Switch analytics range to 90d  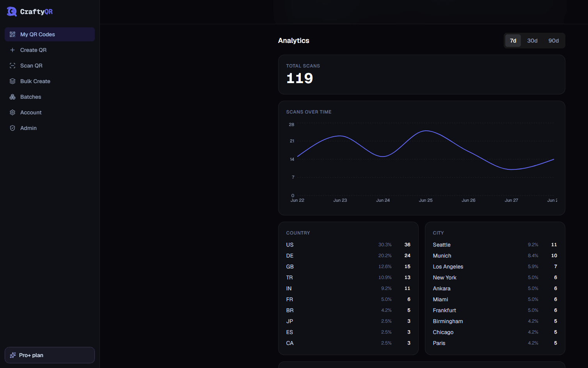[x=554, y=41]
